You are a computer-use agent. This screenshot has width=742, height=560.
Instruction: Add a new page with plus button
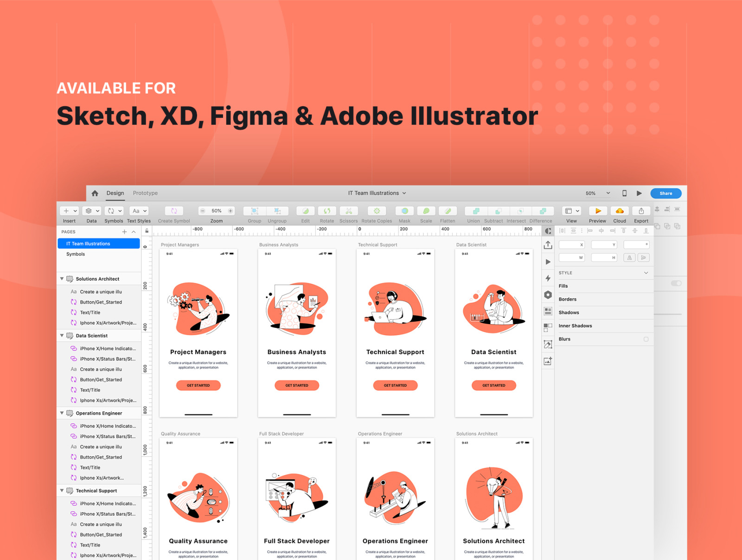[124, 232]
